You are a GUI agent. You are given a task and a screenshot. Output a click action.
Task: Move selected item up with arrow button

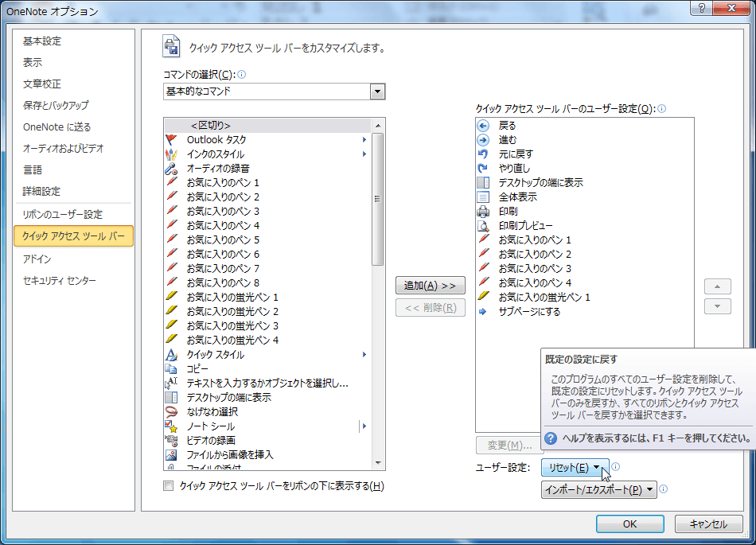pyautogui.click(x=718, y=286)
